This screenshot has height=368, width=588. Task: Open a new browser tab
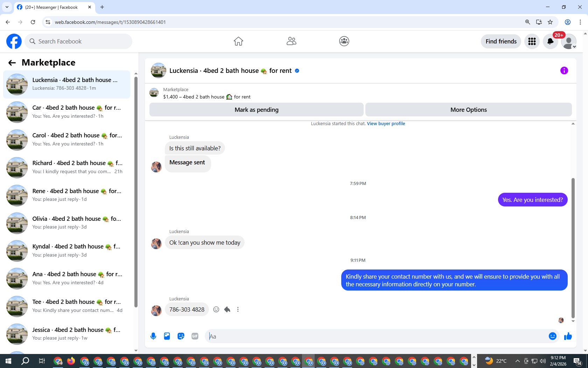pos(102,7)
